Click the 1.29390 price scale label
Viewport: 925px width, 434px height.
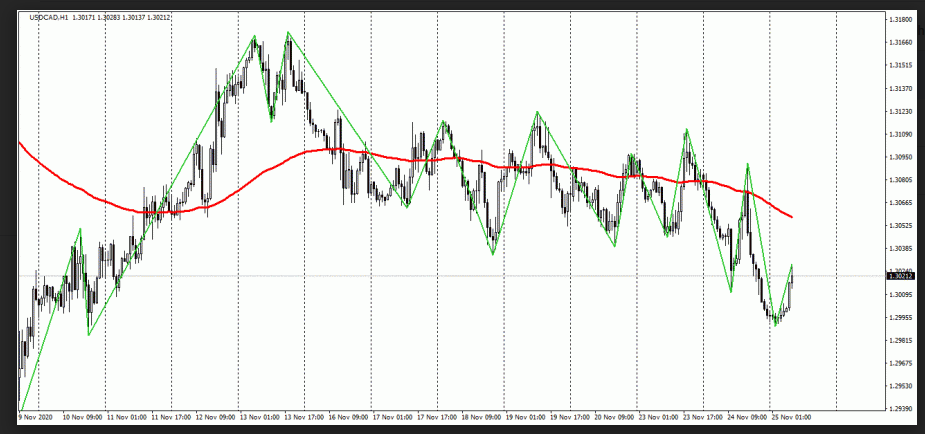pyautogui.click(x=900, y=409)
